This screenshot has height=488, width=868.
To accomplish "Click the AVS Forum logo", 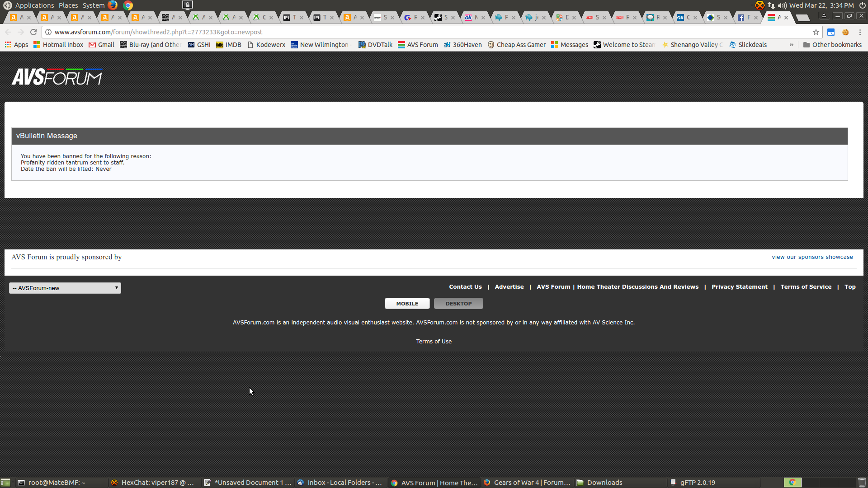I will (x=57, y=77).
